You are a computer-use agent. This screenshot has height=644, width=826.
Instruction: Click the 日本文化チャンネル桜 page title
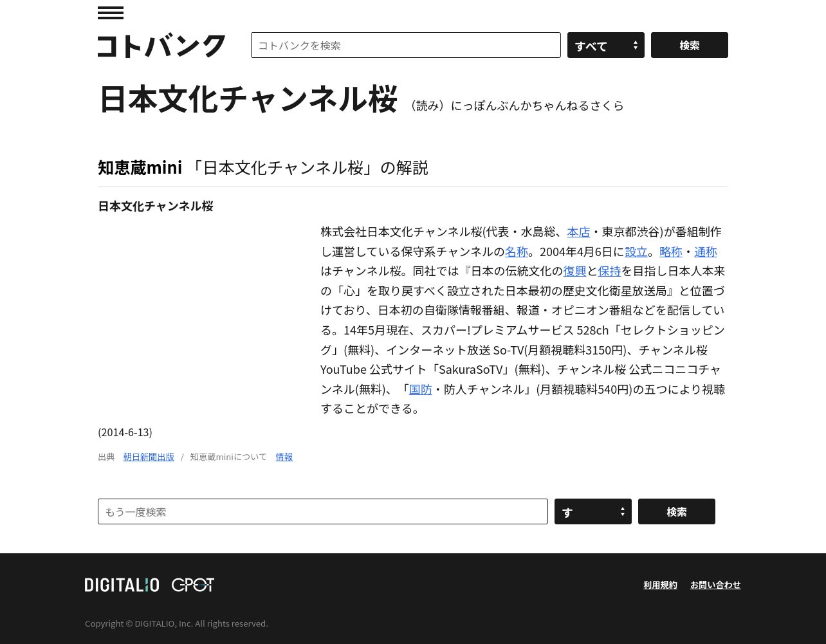click(x=248, y=99)
